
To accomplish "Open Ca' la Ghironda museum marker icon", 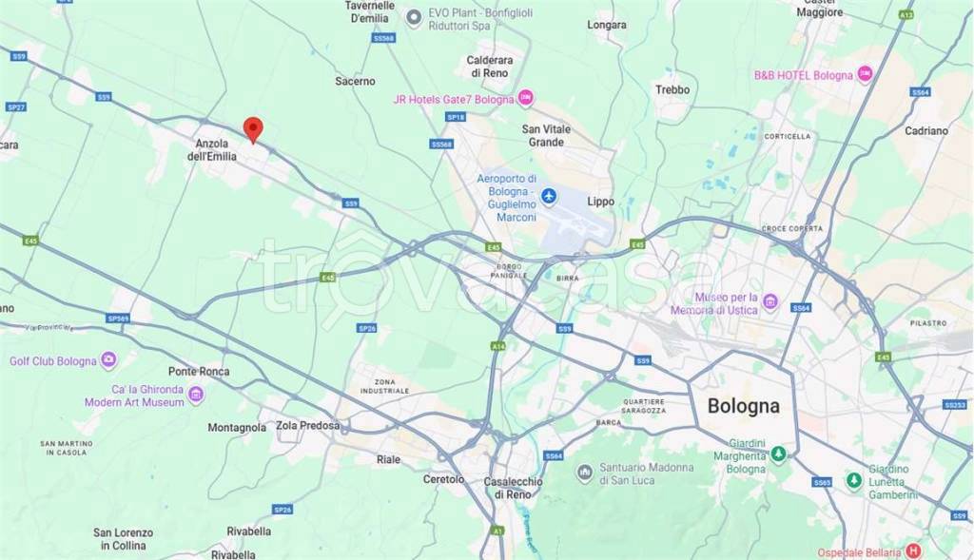I will pos(196,394).
